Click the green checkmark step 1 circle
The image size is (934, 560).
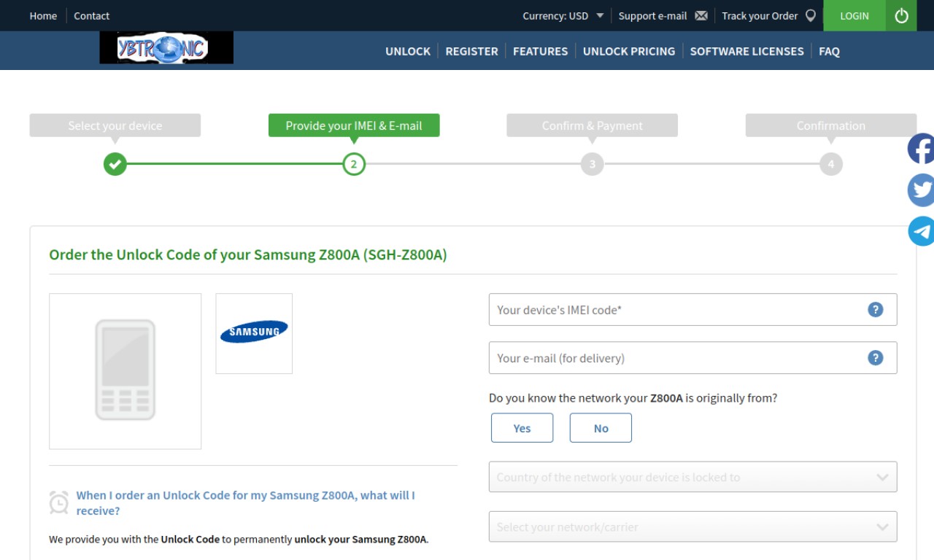[115, 164]
